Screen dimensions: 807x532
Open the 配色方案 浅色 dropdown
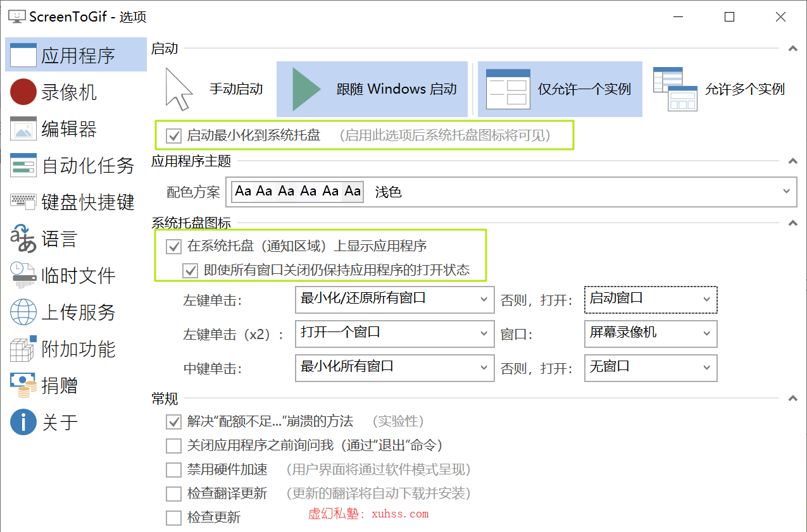tap(511, 191)
